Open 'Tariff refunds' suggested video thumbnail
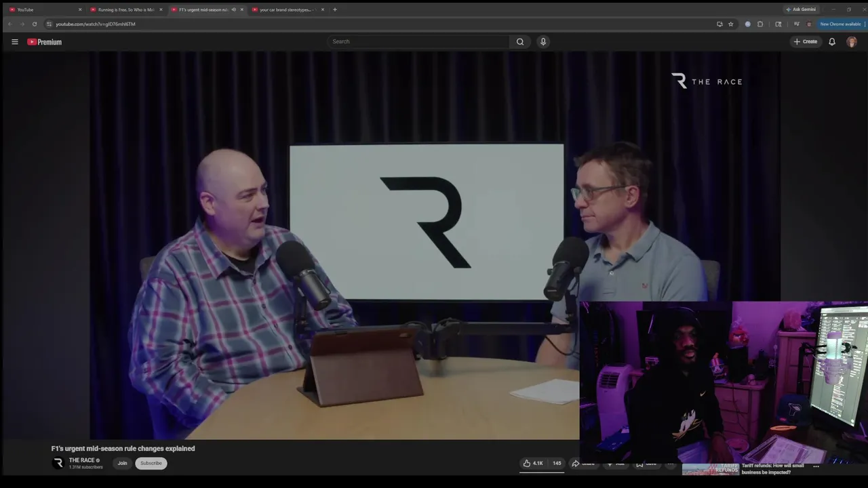Viewport: 868px width, 488px height. (x=710, y=468)
